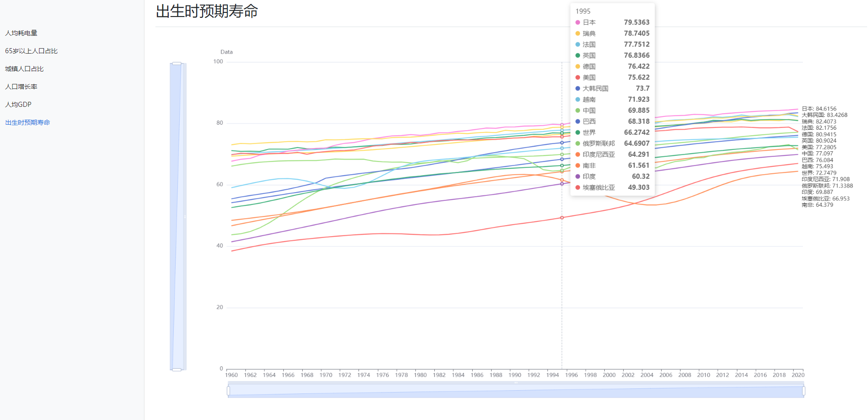The image size is (868, 420).
Task: Click the 中国: 77.097 end label
Action: (818, 154)
